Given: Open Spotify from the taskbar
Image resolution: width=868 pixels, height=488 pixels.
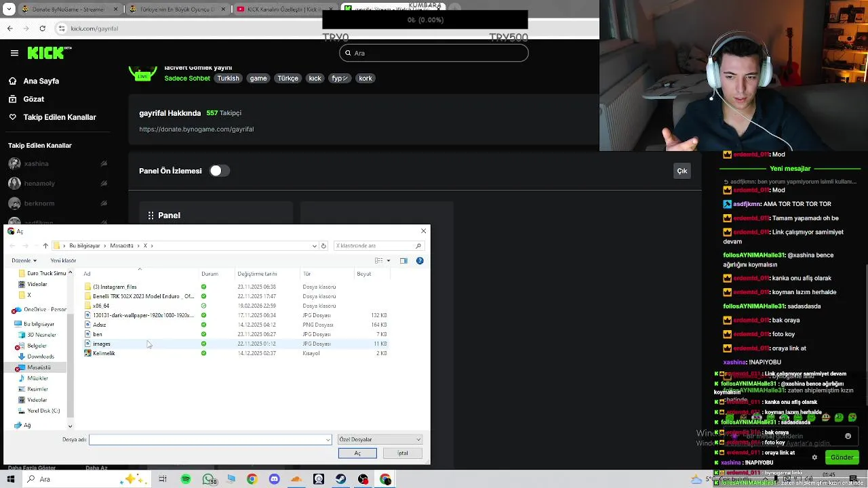Looking at the screenshot, I should tap(186, 479).
